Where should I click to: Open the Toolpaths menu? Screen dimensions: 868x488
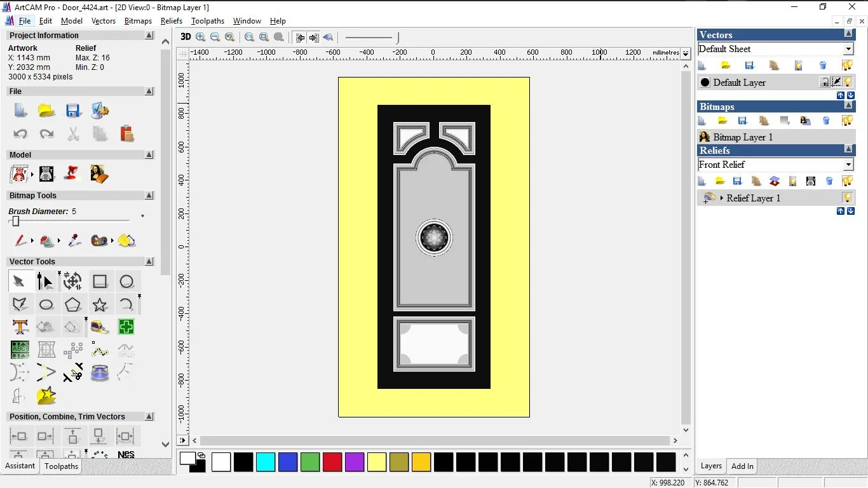207,21
